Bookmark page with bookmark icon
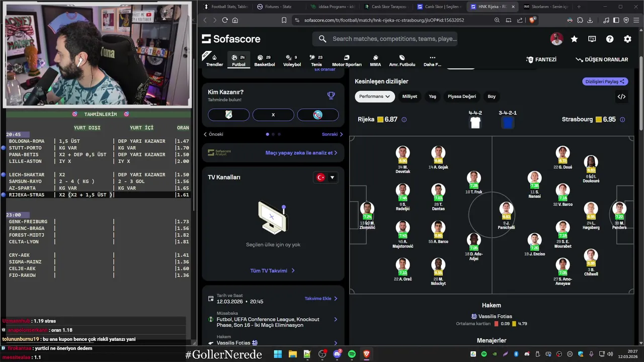 click(x=284, y=20)
